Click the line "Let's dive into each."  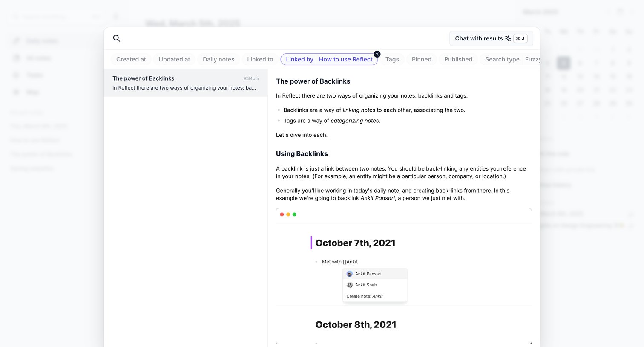[x=302, y=135]
